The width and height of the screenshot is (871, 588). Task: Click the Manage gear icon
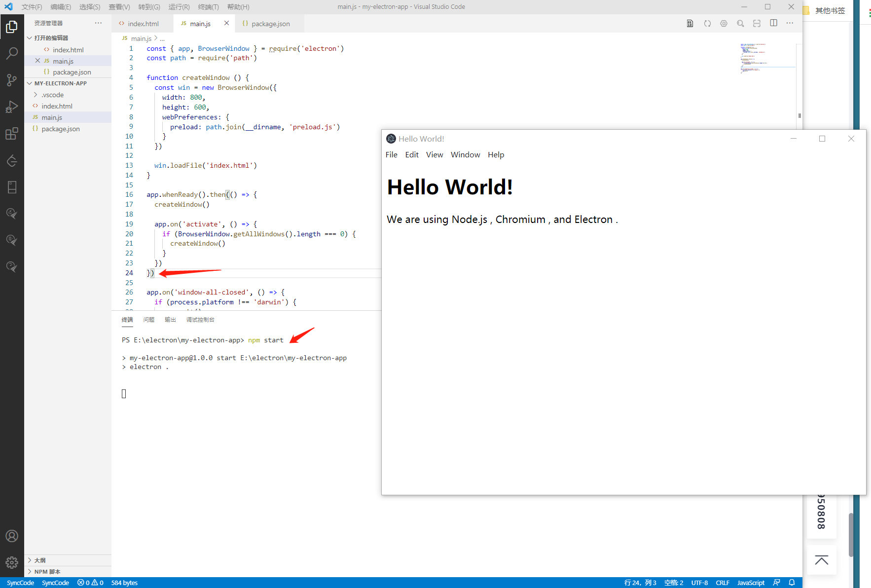coord(12,562)
